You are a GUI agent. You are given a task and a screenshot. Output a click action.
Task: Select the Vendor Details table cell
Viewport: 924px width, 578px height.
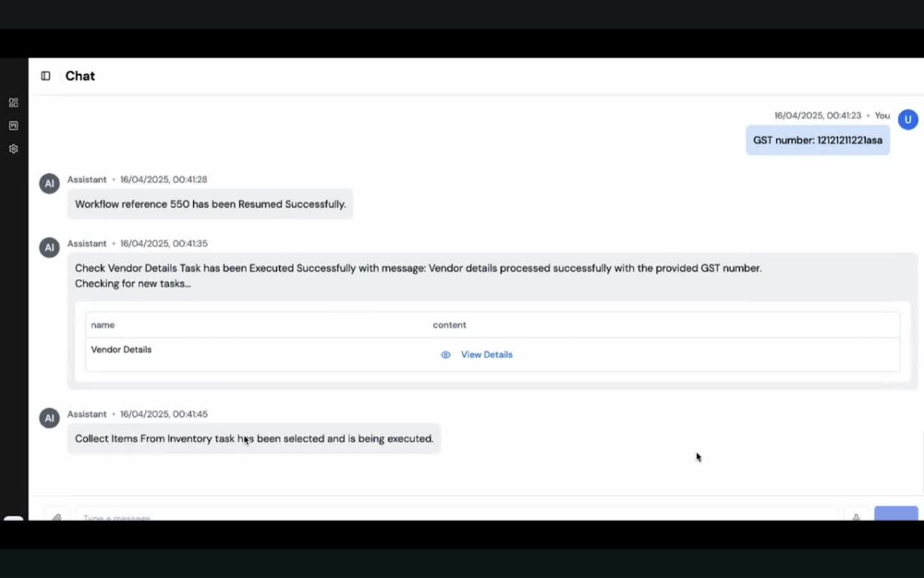point(121,350)
